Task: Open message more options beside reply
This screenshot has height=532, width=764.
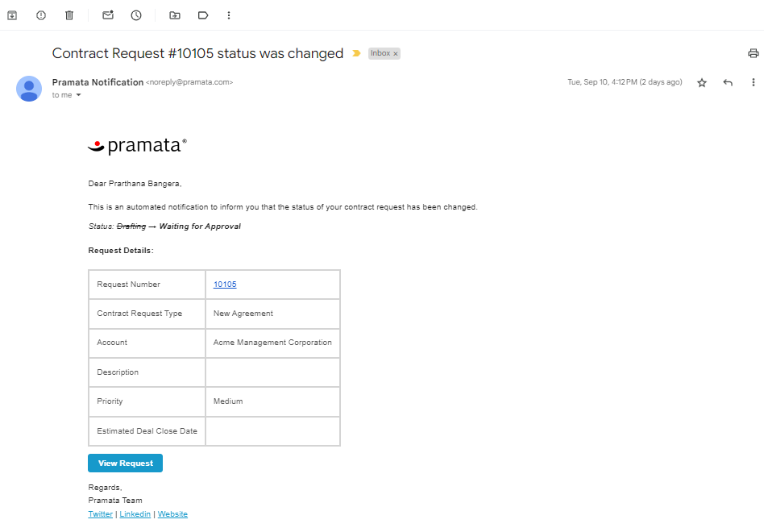Action: tap(754, 83)
